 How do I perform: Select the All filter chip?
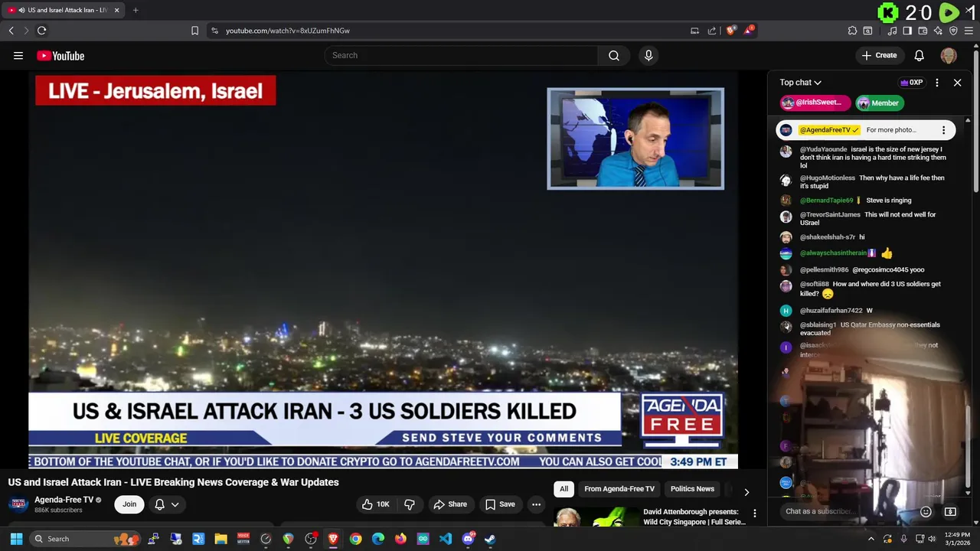tap(563, 489)
